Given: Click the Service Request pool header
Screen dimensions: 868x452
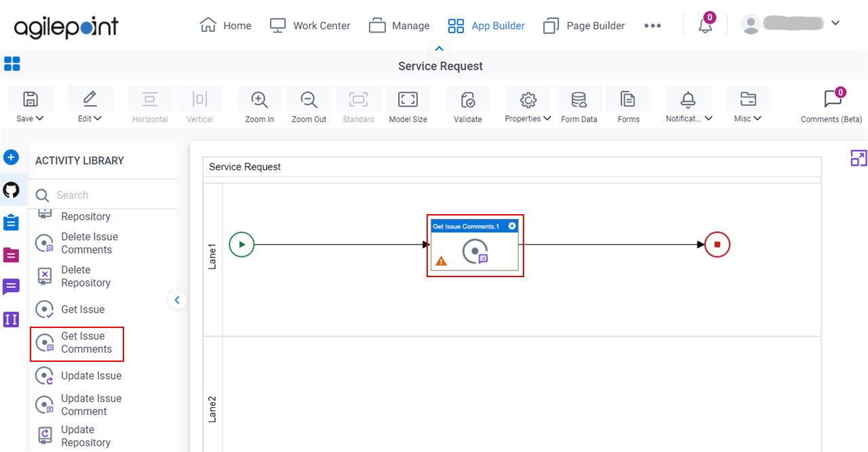Looking at the screenshot, I should pyautogui.click(x=512, y=167).
